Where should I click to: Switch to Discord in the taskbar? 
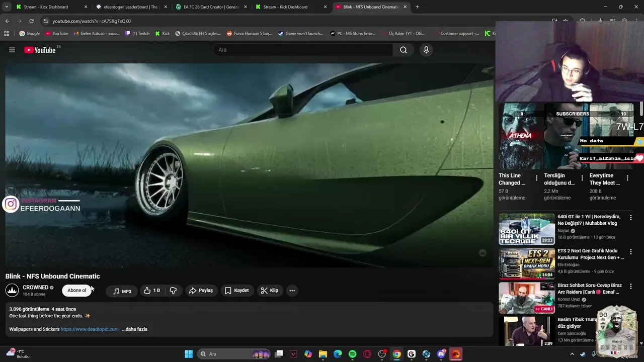(x=441, y=354)
